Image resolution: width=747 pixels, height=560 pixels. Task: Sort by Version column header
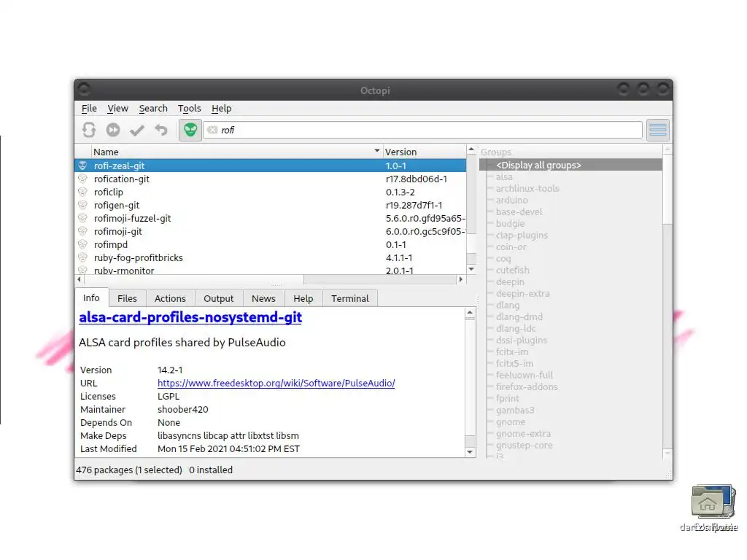[424, 152]
